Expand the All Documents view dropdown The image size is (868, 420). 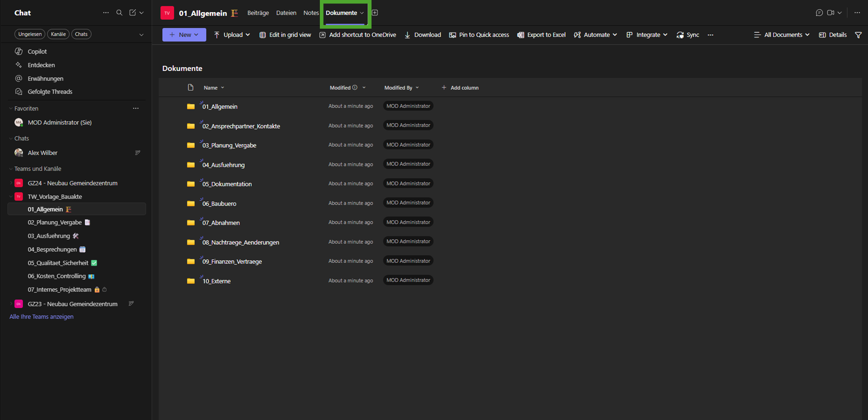(x=782, y=35)
